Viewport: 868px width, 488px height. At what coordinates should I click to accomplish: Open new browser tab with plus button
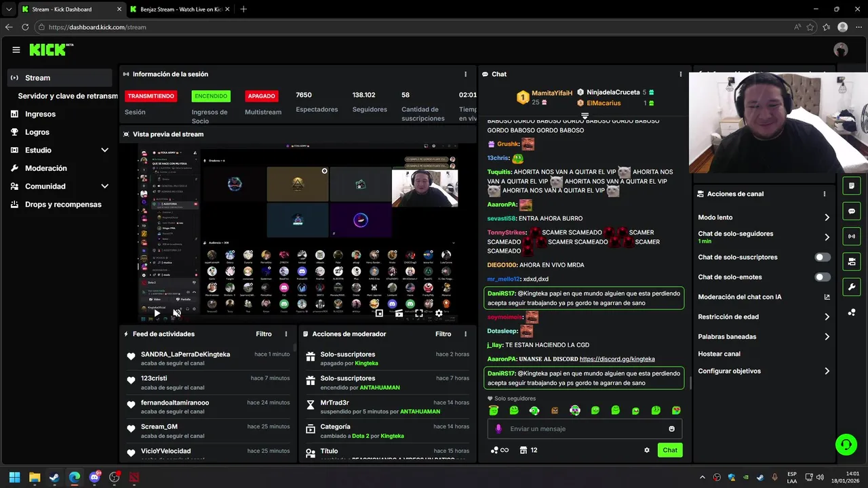coord(243,9)
